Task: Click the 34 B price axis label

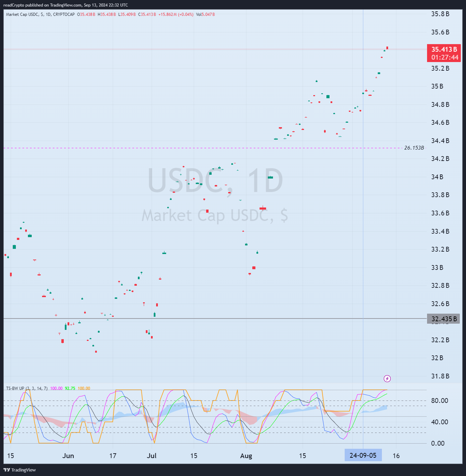Action: (x=437, y=177)
